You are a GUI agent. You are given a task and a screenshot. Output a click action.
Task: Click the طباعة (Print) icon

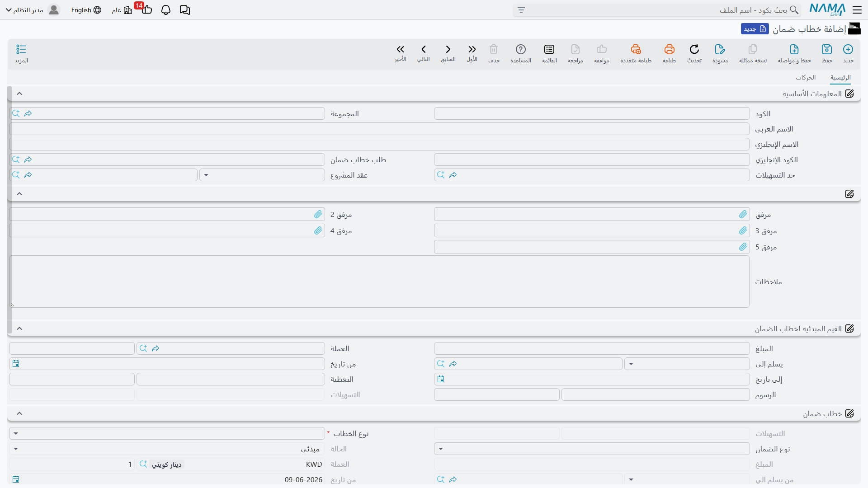[x=670, y=49]
